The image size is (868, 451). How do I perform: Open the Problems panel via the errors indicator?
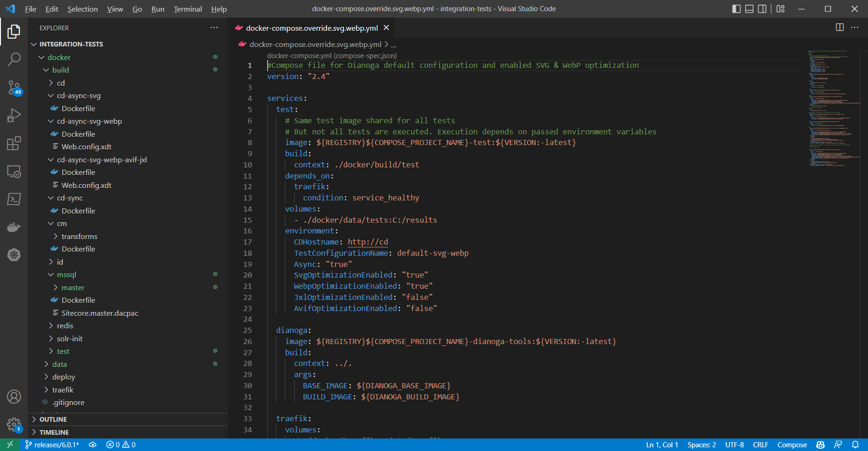coord(120,444)
